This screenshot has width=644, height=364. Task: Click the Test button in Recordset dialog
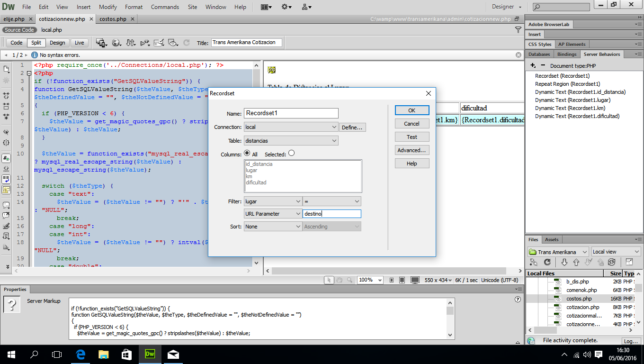click(x=411, y=137)
